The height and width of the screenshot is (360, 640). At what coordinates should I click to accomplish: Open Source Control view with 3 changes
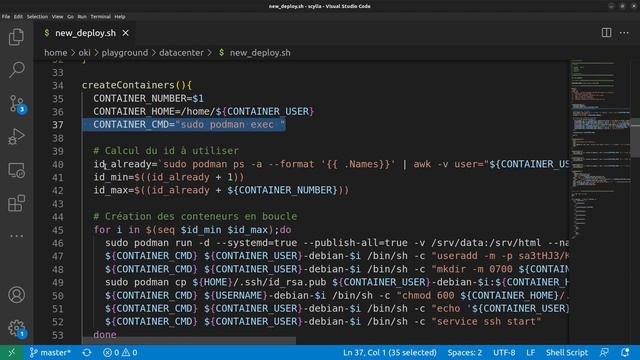click(17, 104)
